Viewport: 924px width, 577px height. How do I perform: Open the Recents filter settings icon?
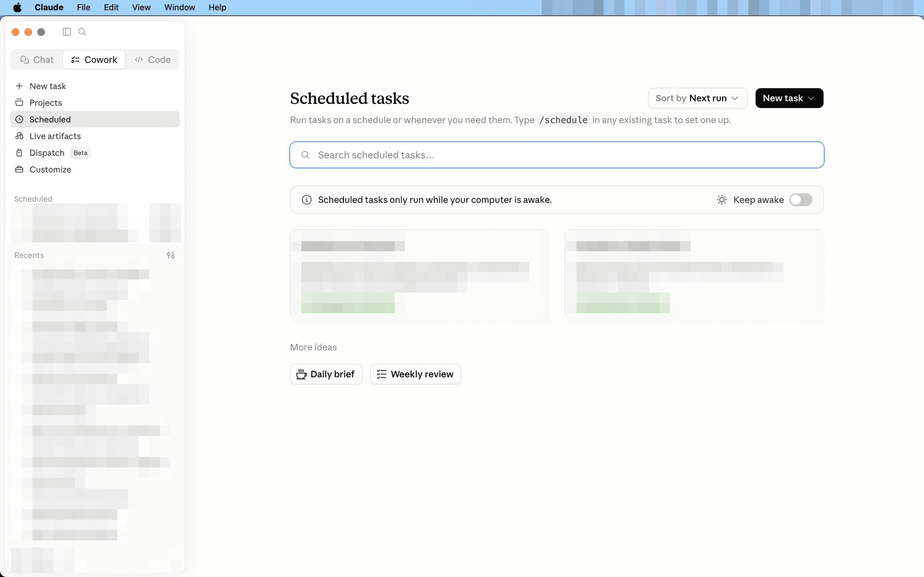(171, 255)
